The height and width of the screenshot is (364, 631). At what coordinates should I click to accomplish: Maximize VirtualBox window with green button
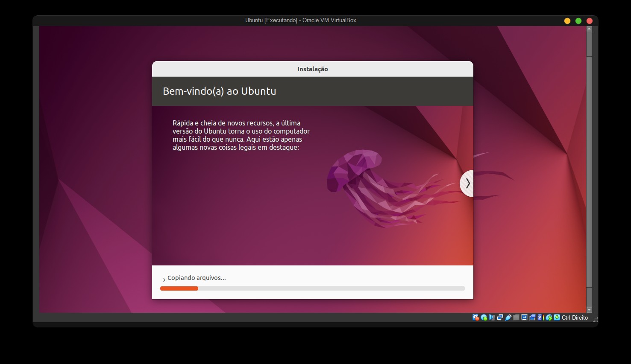(x=578, y=21)
